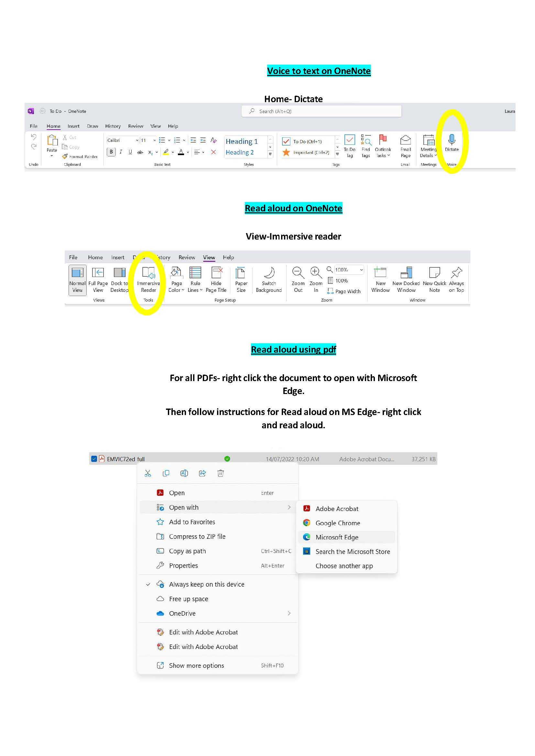
Task: Select Full Page View icon
Action: (x=98, y=273)
